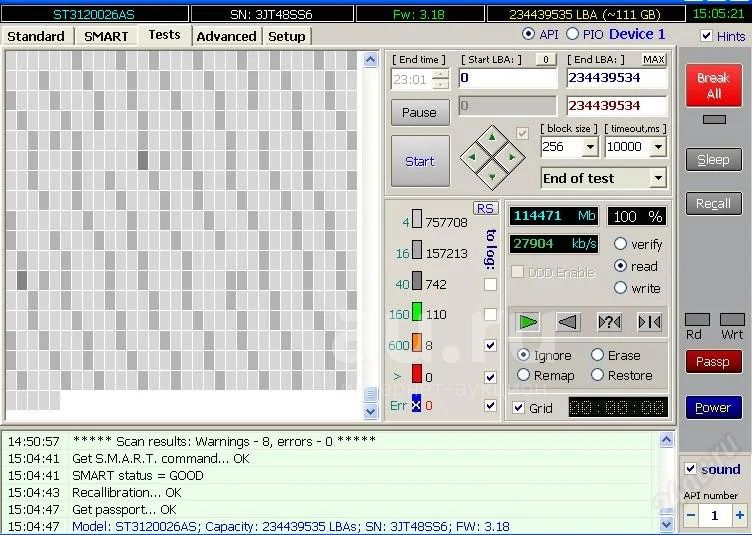Click the Start LBA input field

click(507, 78)
